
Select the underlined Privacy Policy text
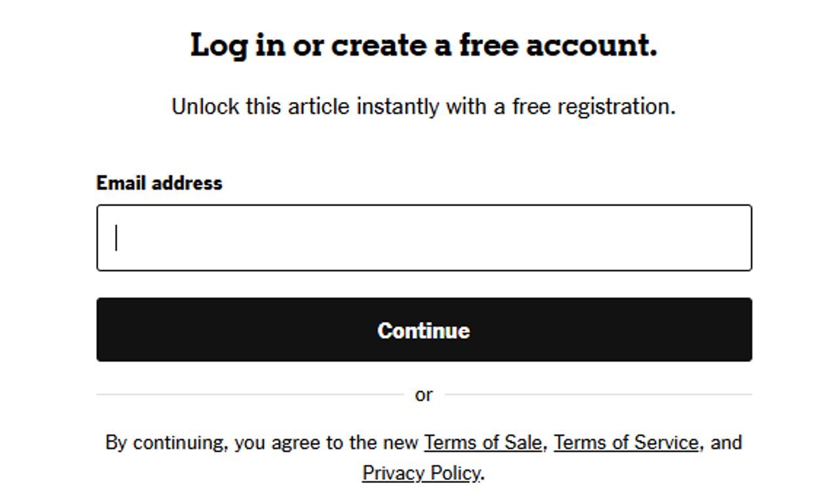(x=421, y=473)
